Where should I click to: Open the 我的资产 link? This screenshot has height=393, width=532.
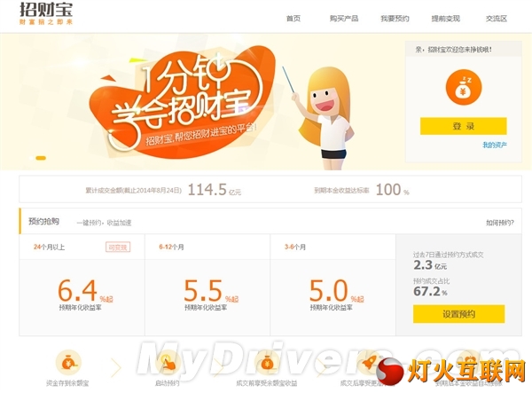pyautogui.click(x=495, y=145)
